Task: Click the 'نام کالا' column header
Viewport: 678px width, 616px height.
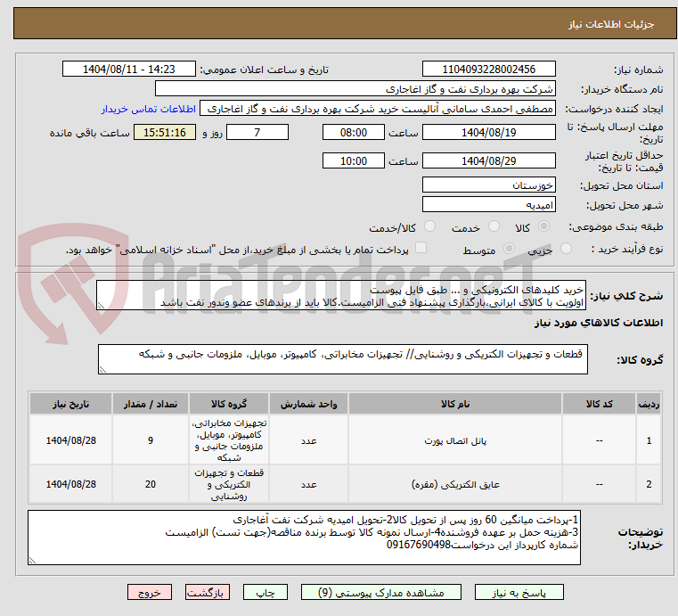Action: point(455,404)
